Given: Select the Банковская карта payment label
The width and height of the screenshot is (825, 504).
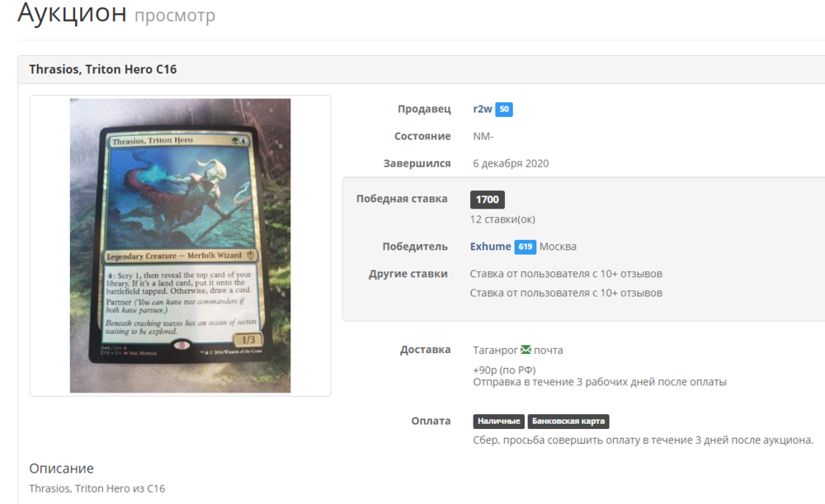Looking at the screenshot, I should [568, 421].
